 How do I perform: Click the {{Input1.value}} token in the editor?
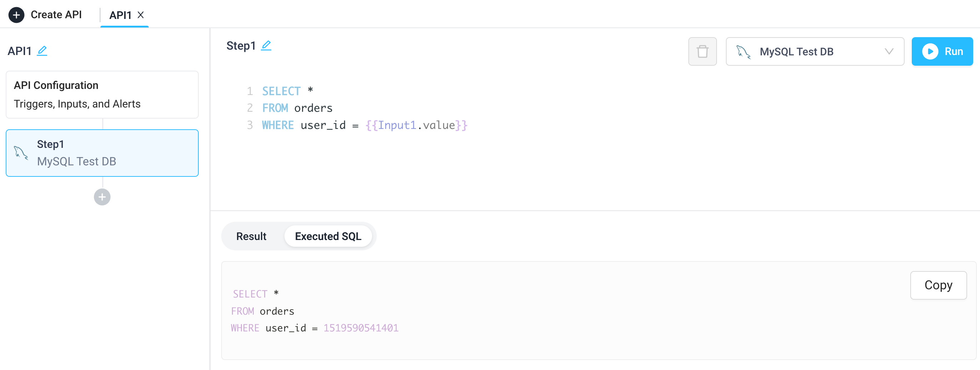click(416, 125)
